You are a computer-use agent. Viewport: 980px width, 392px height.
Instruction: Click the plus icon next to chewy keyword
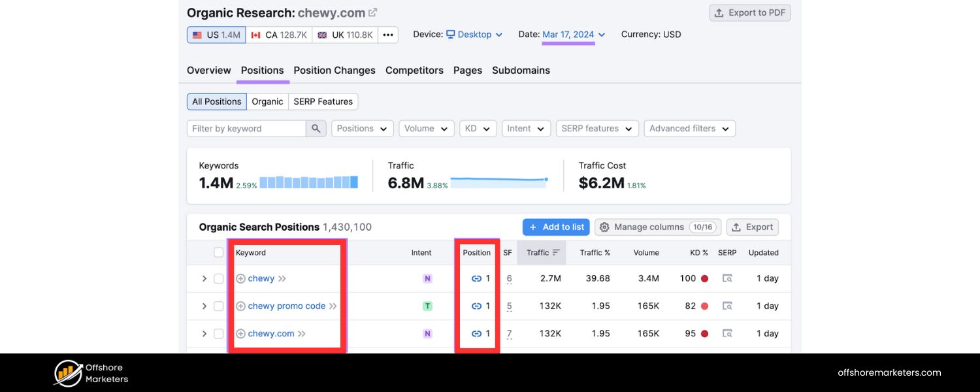240,278
